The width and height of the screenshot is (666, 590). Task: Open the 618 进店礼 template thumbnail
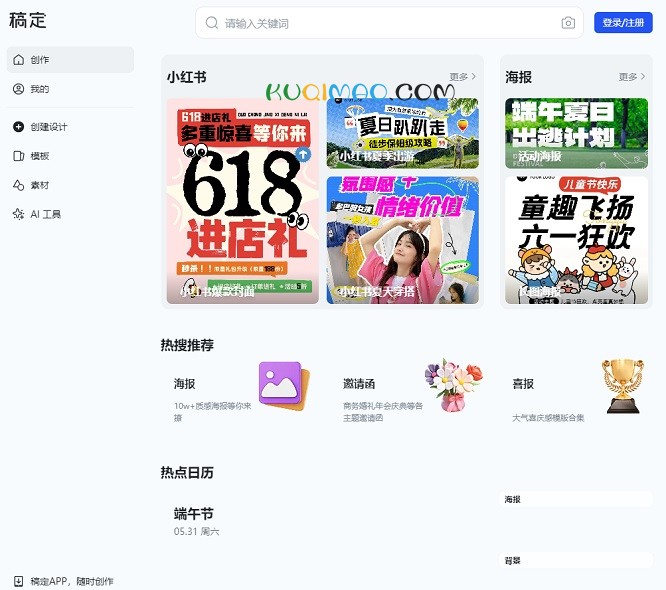click(x=243, y=200)
